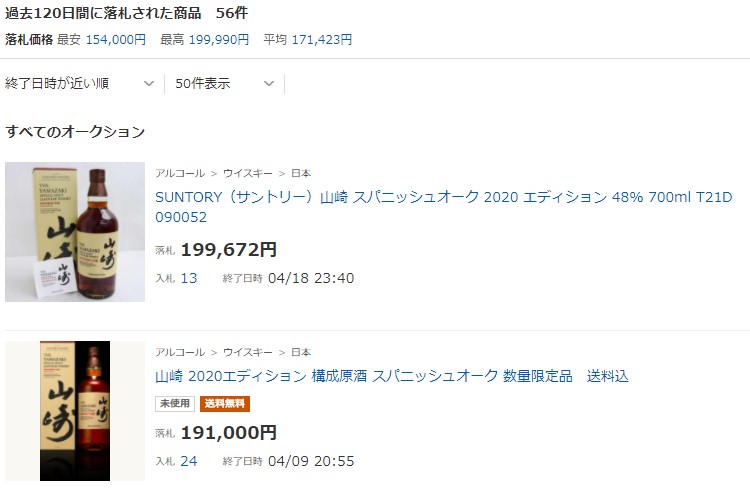This screenshot has width=750, height=490.
Task: Click the bid count 24
Action: point(189,461)
